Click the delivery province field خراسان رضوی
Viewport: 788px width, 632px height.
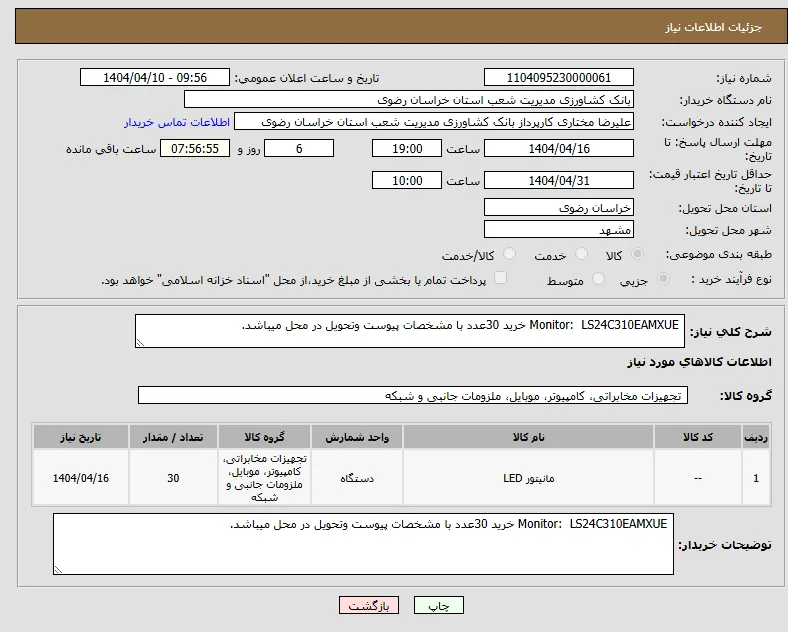click(559, 207)
